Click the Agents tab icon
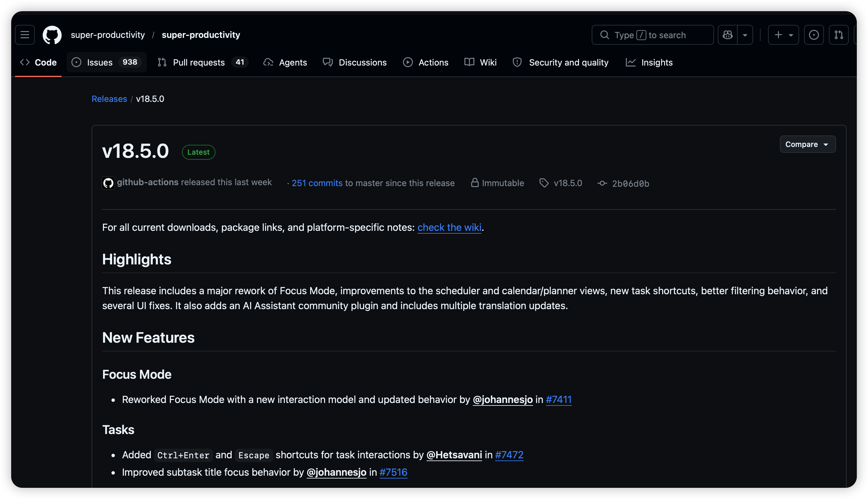 pyautogui.click(x=268, y=62)
